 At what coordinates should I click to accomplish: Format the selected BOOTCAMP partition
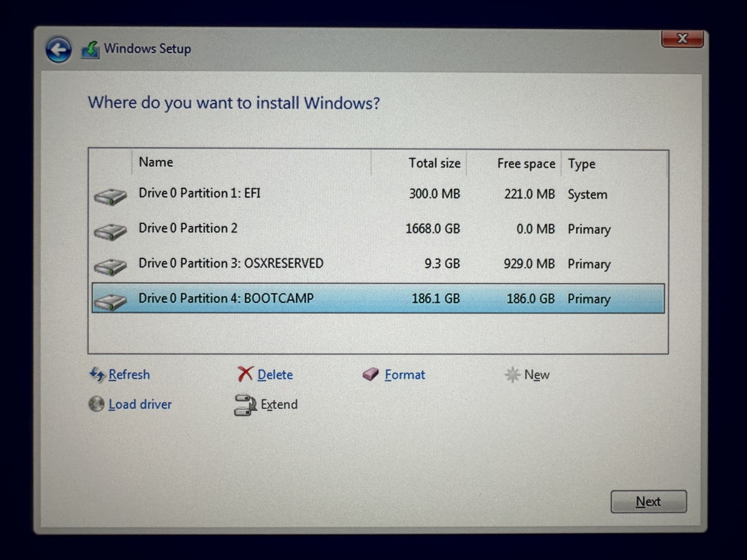point(405,375)
